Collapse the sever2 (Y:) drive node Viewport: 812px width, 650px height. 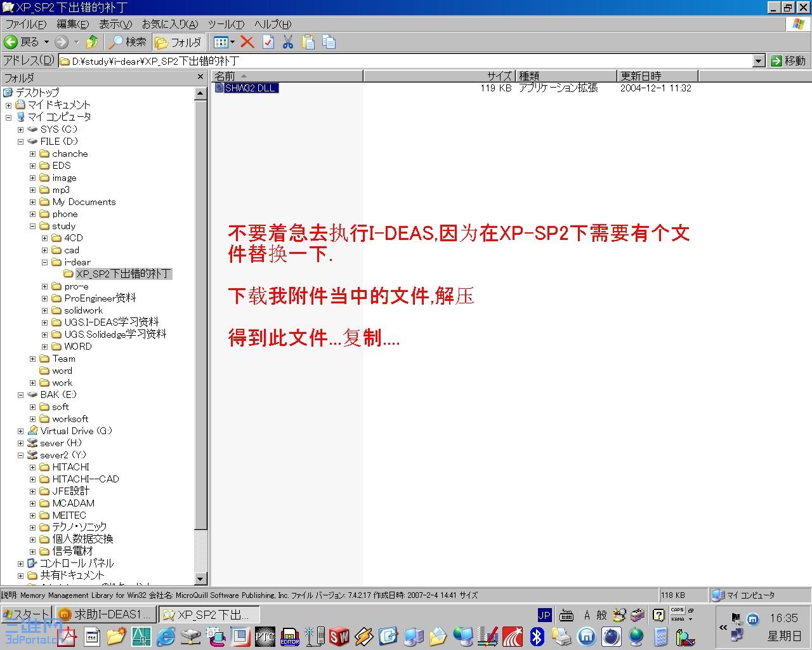click(20, 455)
